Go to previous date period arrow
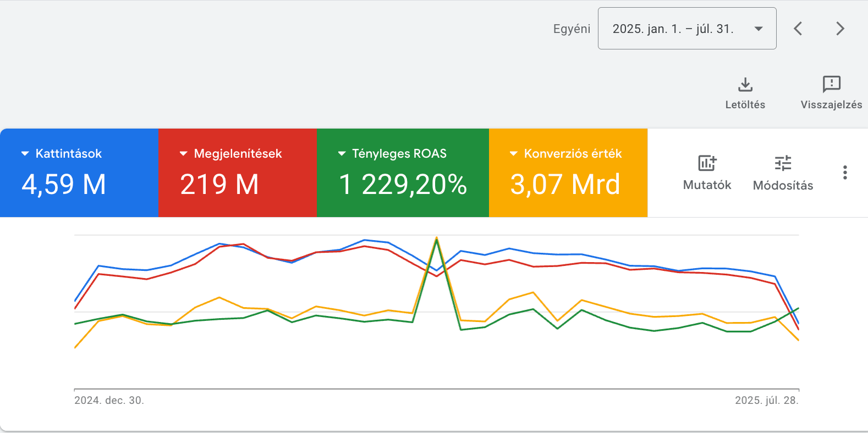The width and height of the screenshot is (868, 433). (x=798, y=29)
